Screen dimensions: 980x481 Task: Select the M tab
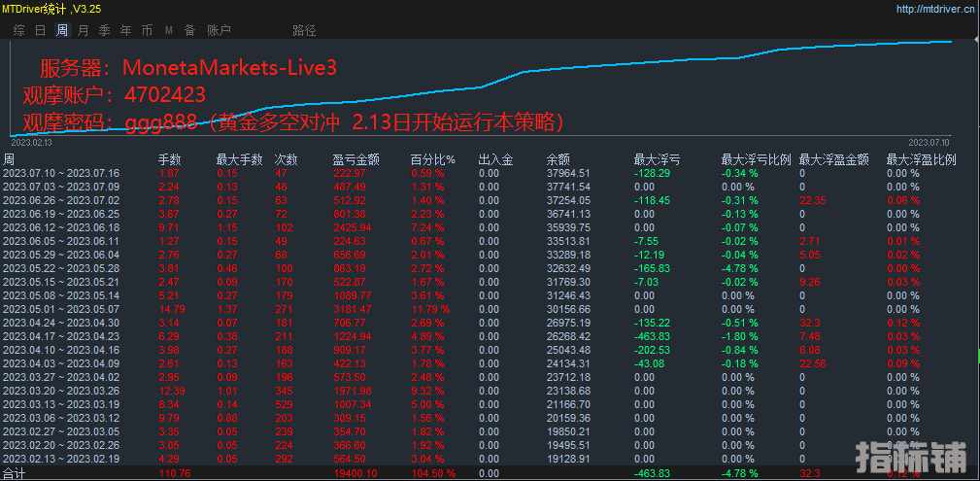[169, 30]
